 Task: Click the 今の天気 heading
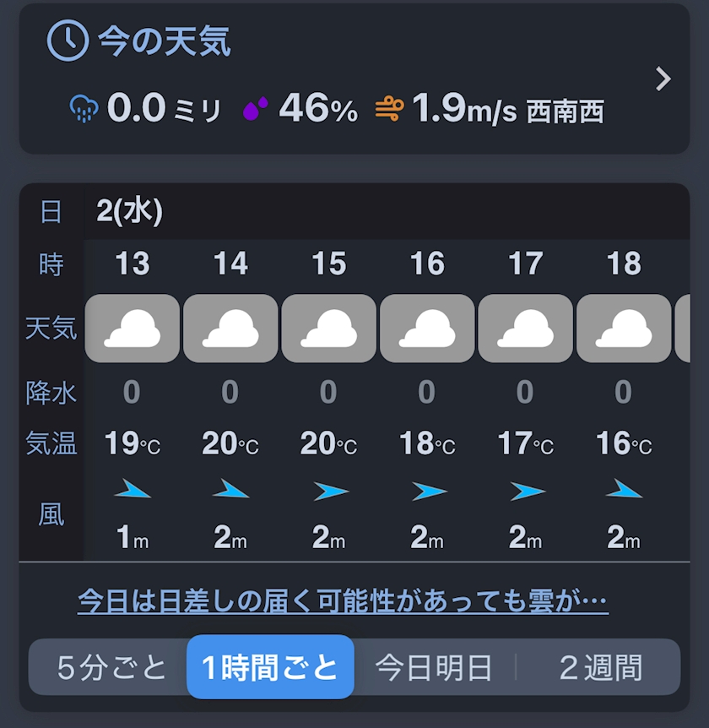pos(164,41)
